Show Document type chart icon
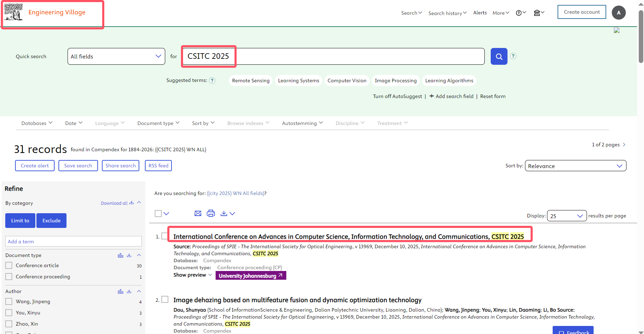 (120, 256)
